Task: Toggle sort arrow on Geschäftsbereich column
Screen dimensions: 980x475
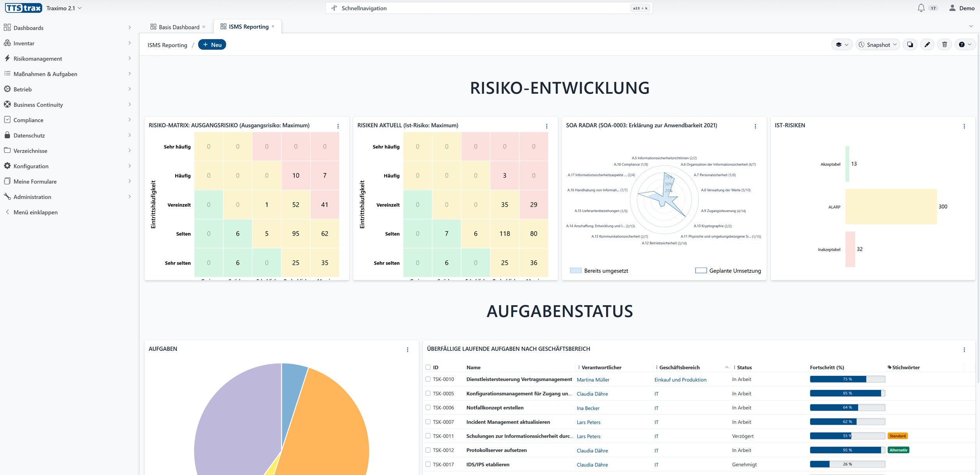Action: [x=727, y=367]
